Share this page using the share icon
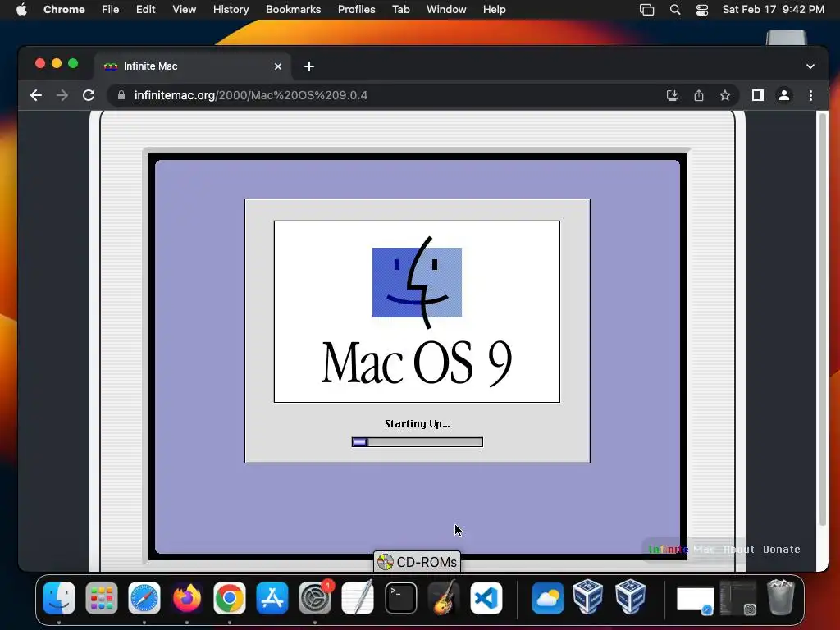840x630 pixels. click(x=699, y=95)
